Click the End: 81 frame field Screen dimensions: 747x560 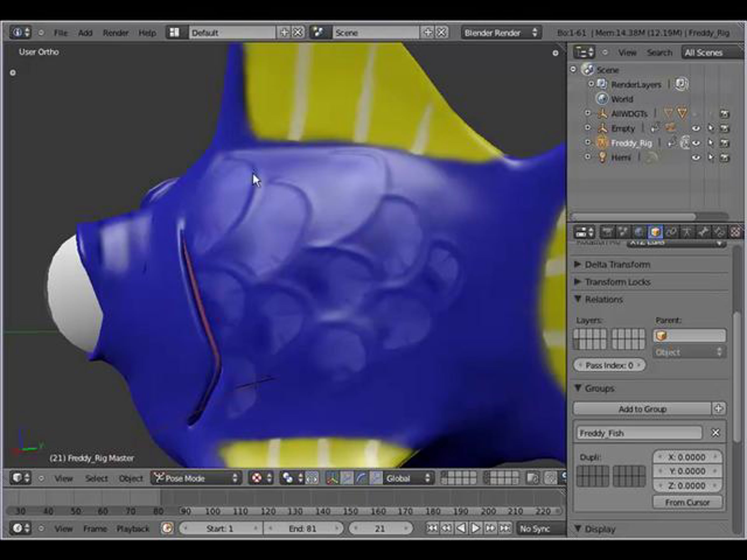pos(303,528)
